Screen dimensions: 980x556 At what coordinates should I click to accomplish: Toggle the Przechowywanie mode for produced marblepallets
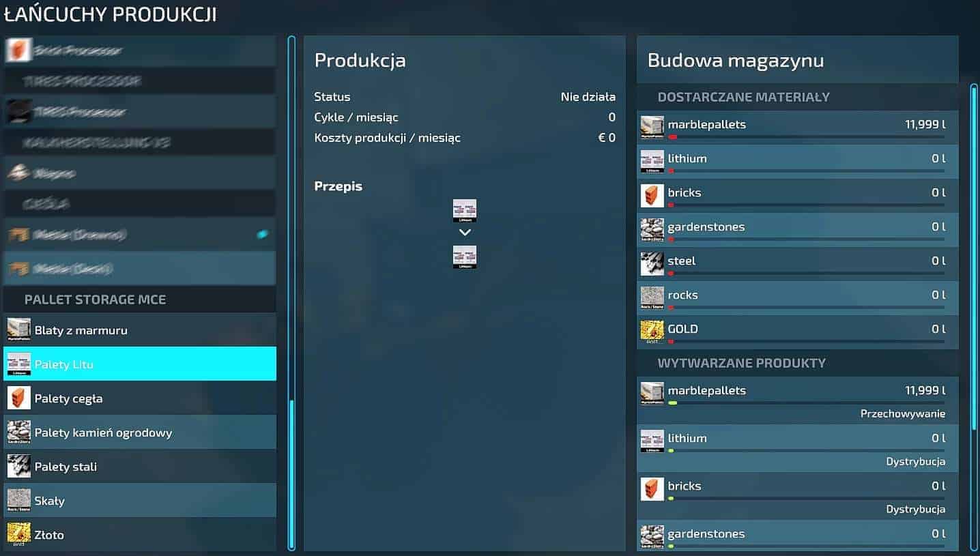pos(902,414)
